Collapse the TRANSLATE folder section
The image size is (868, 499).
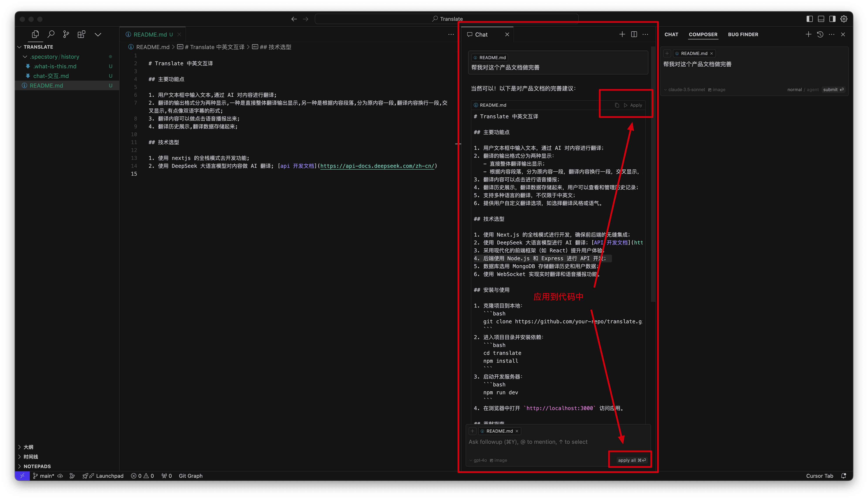point(20,47)
